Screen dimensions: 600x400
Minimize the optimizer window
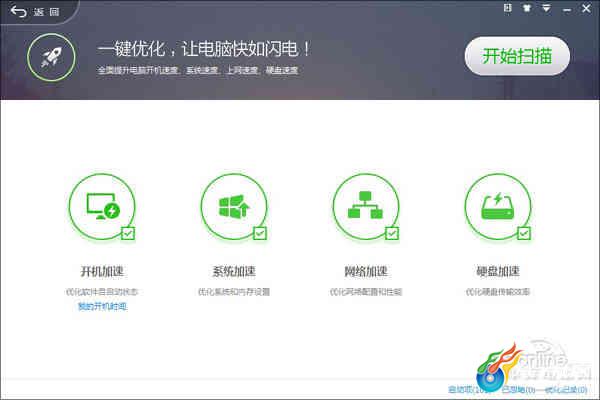tap(567, 10)
